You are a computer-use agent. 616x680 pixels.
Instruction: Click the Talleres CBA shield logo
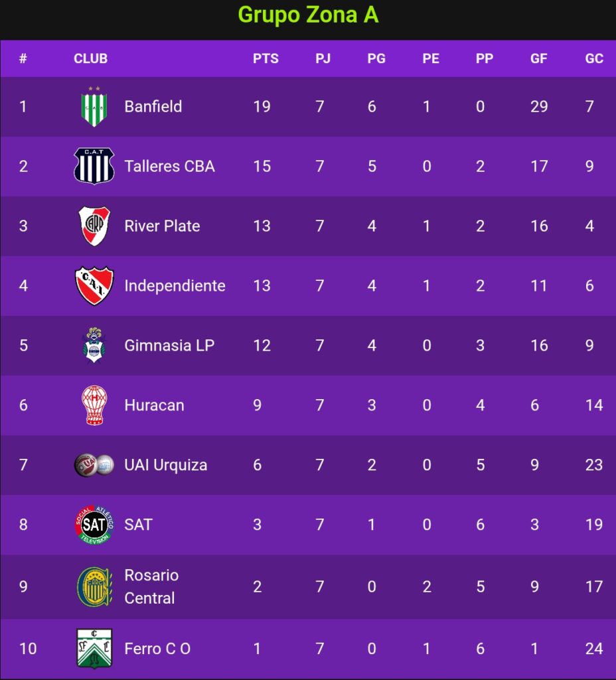pos(94,166)
